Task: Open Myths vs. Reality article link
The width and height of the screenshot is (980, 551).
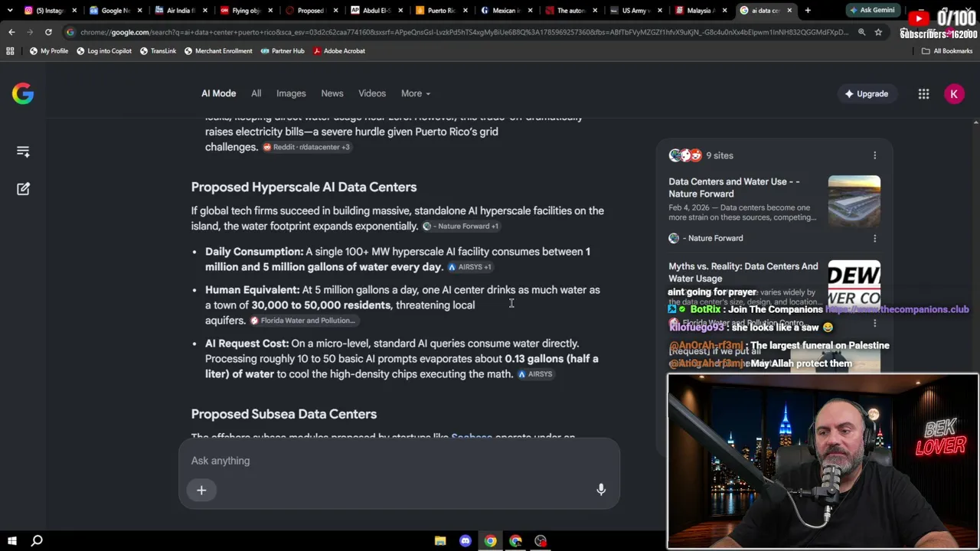Action: pyautogui.click(x=743, y=272)
